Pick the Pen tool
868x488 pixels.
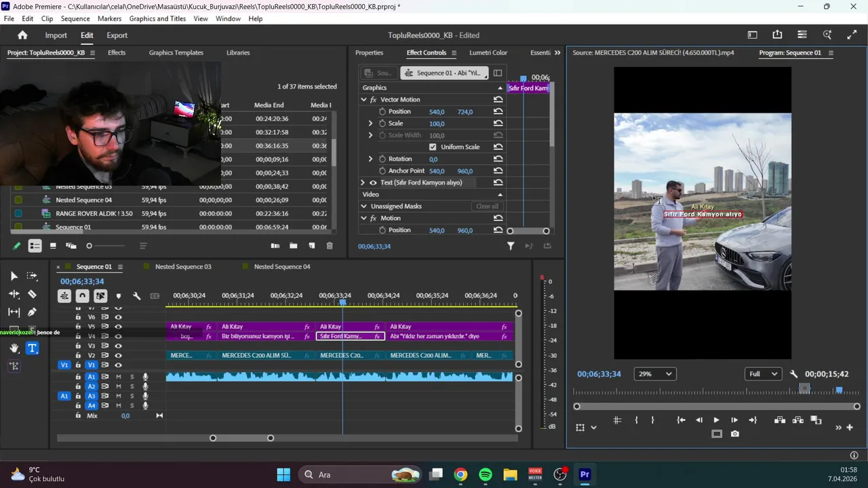pos(32,312)
